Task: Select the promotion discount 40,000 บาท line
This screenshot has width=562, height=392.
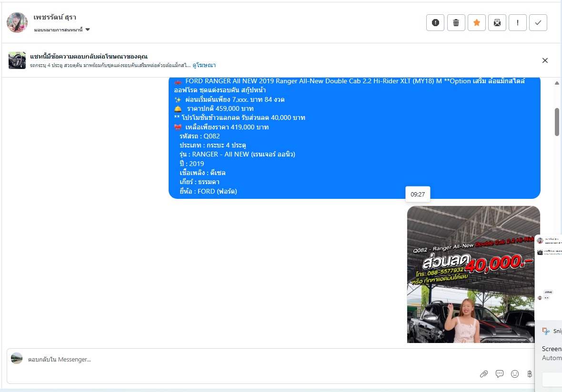Action: [x=240, y=118]
